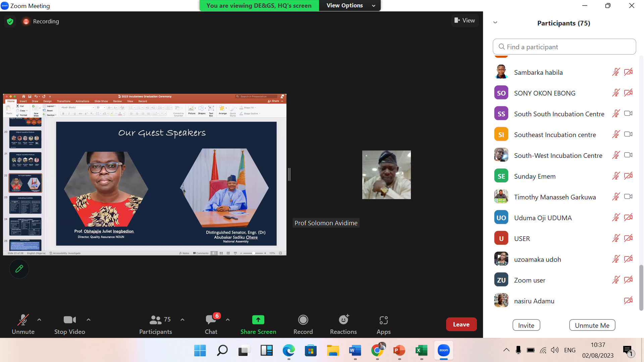The height and width of the screenshot is (362, 644).
Task: Open the Participants panel button
Action: point(156,324)
